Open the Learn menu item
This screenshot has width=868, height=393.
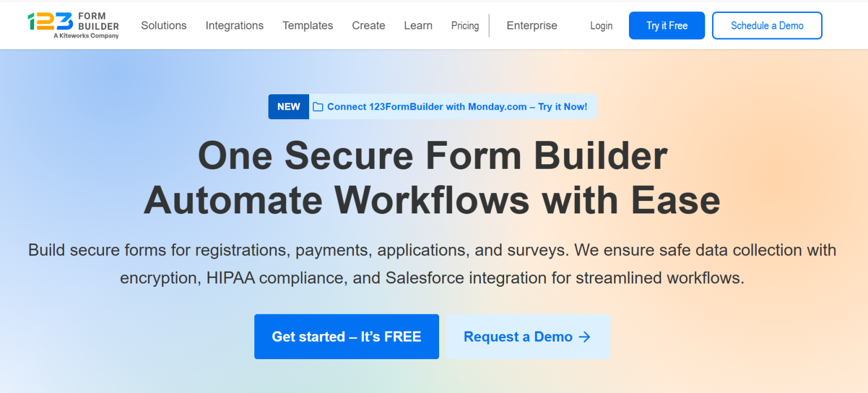(x=418, y=25)
